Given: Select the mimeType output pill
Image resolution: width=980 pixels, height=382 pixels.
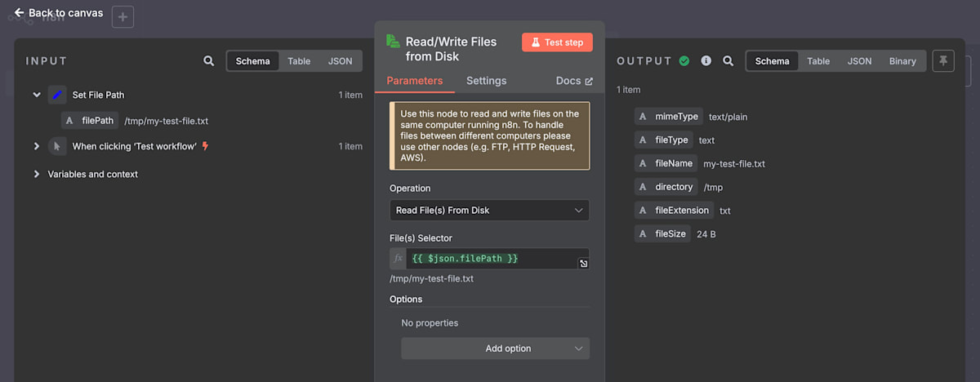Looking at the screenshot, I should point(669,117).
